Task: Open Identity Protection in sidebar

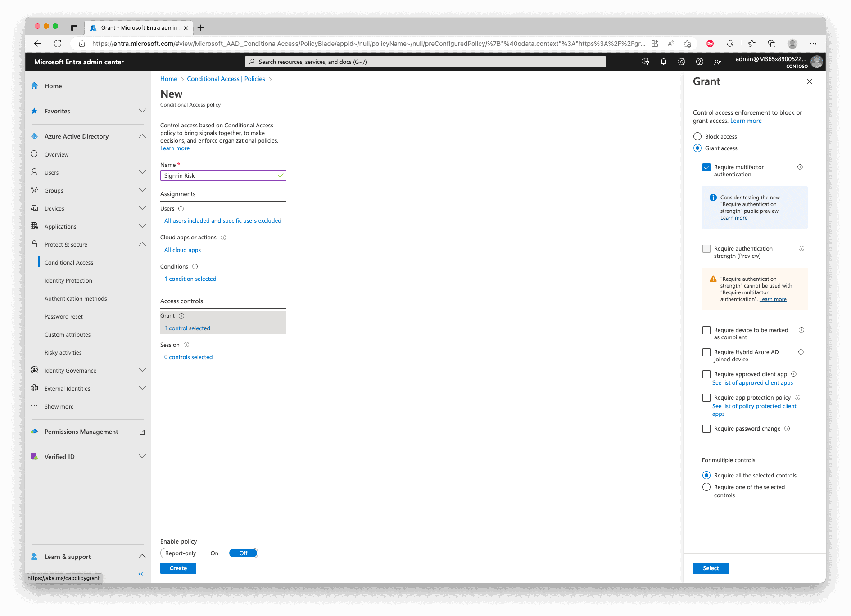Action: (68, 281)
